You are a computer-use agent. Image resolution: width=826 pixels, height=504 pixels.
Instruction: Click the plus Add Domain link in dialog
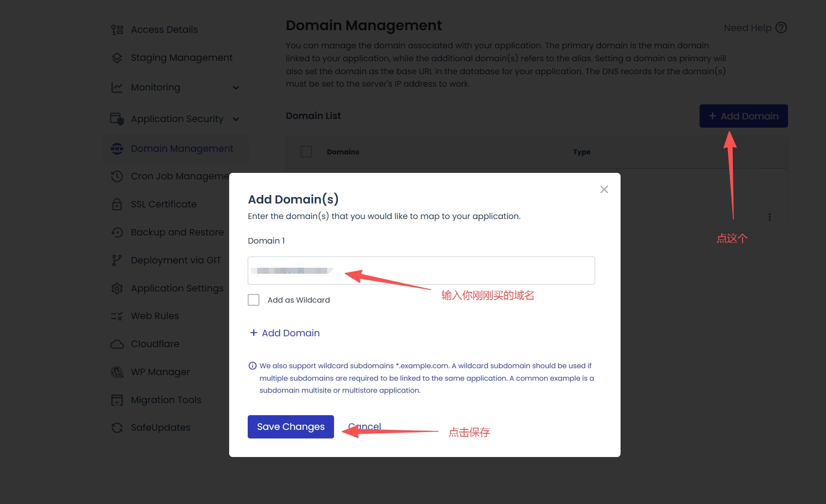tap(285, 333)
